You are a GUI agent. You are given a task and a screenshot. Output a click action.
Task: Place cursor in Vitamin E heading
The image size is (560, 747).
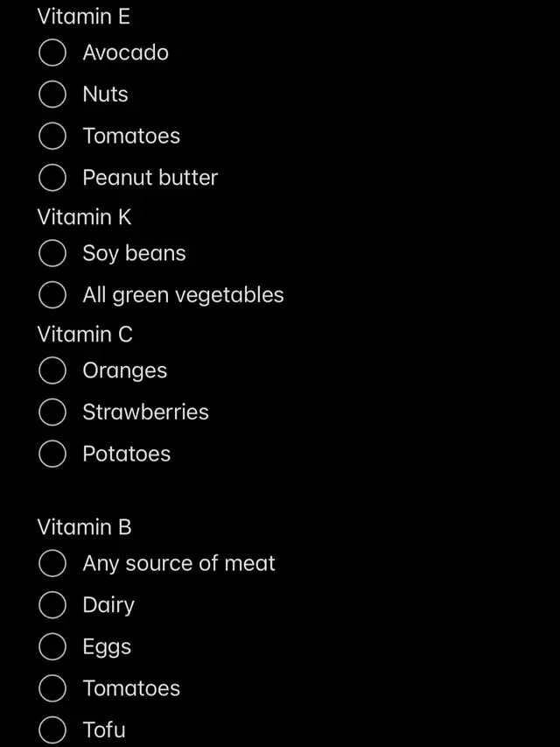[83, 17]
